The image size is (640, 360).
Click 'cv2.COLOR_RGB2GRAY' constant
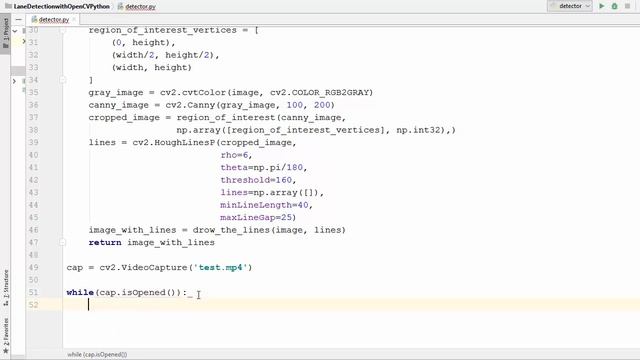(x=319, y=92)
